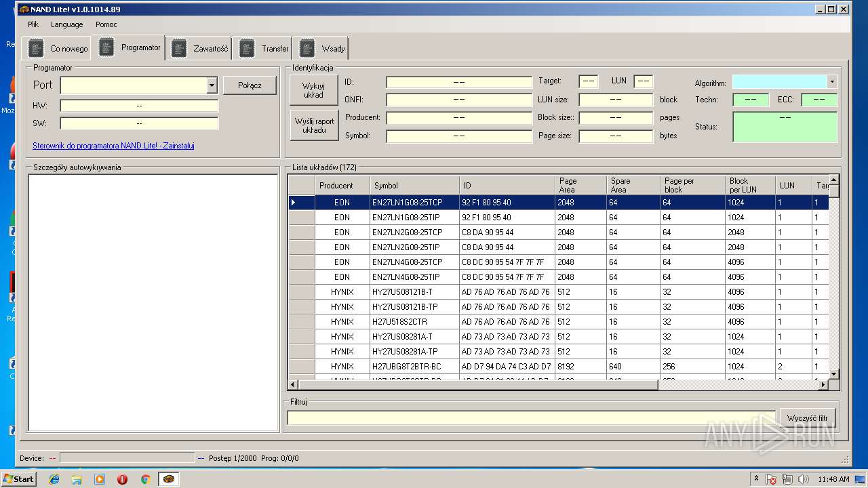The height and width of the screenshot is (488, 868).
Task: Expand the Port combo box
Action: 212,85
